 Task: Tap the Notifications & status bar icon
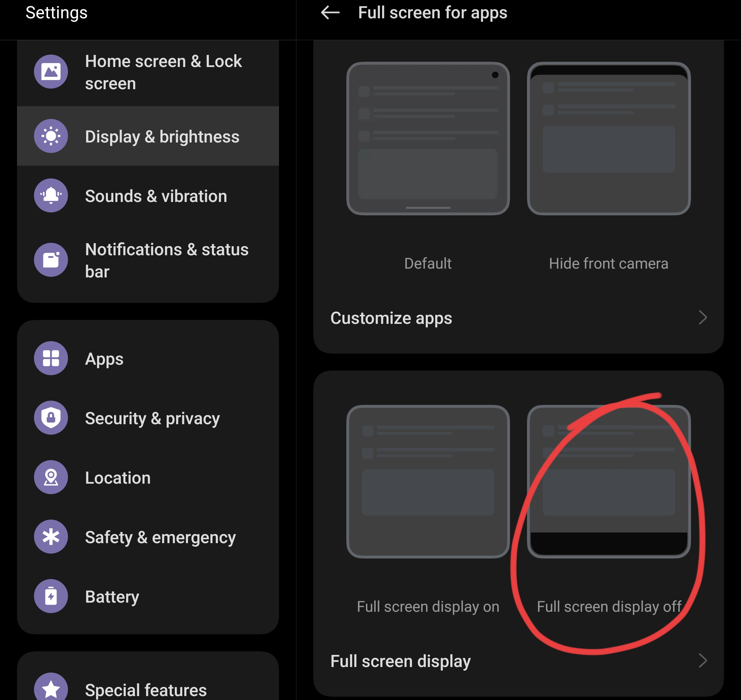[51, 260]
